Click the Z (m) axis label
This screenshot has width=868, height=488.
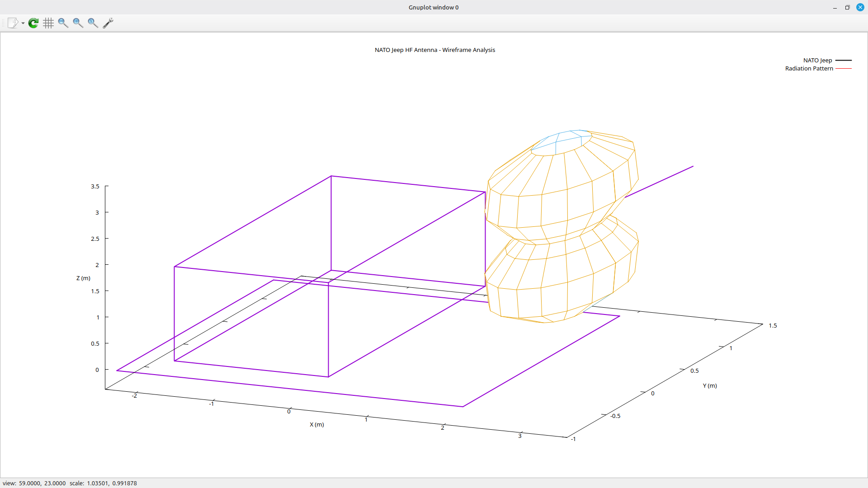tap(83, 278)
